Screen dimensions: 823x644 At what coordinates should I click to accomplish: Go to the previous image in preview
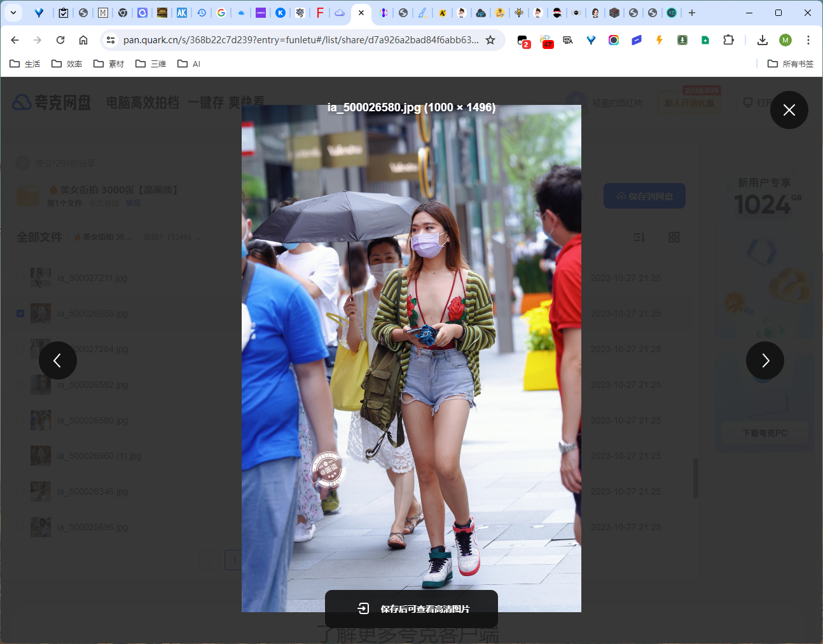click(57, 360)
